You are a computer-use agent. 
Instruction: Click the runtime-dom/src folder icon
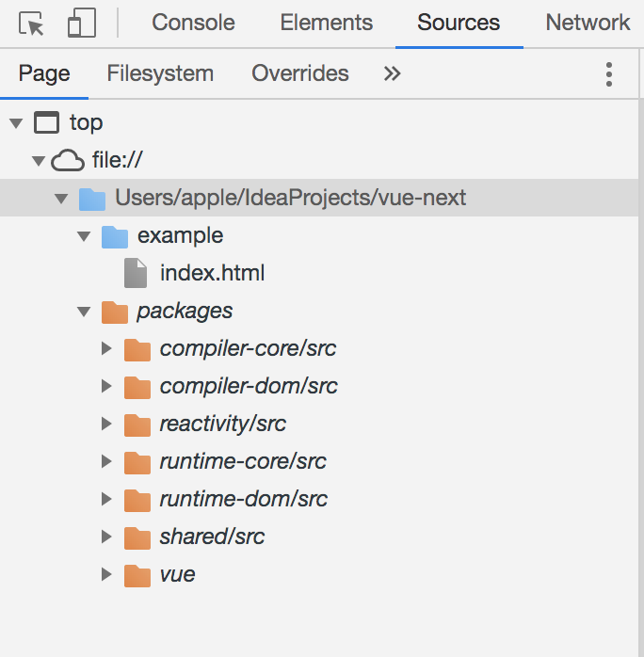click(137, 501)
